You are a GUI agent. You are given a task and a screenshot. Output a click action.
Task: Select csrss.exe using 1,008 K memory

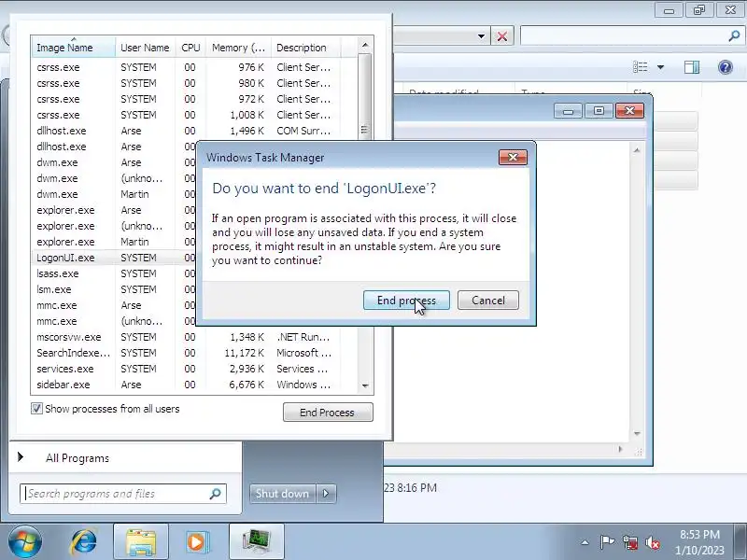194,115
